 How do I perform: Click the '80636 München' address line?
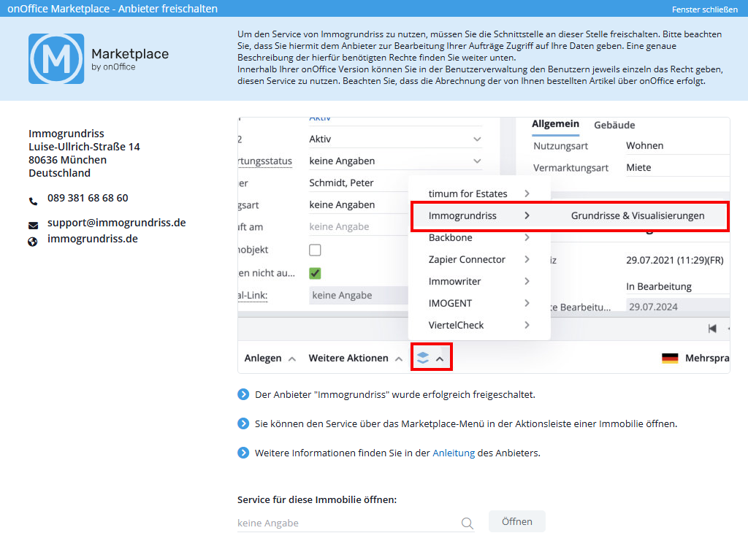(x=67, y=160)
